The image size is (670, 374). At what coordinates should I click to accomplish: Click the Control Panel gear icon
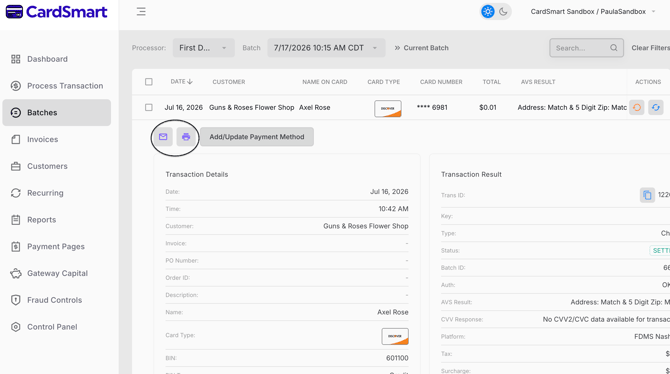pos(16,327)
